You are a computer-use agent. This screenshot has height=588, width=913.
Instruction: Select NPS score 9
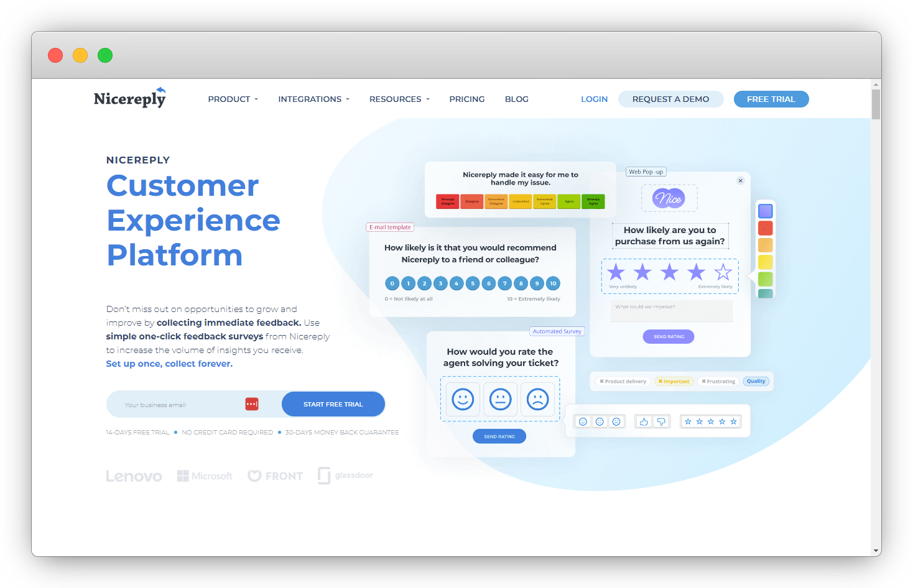537,283
